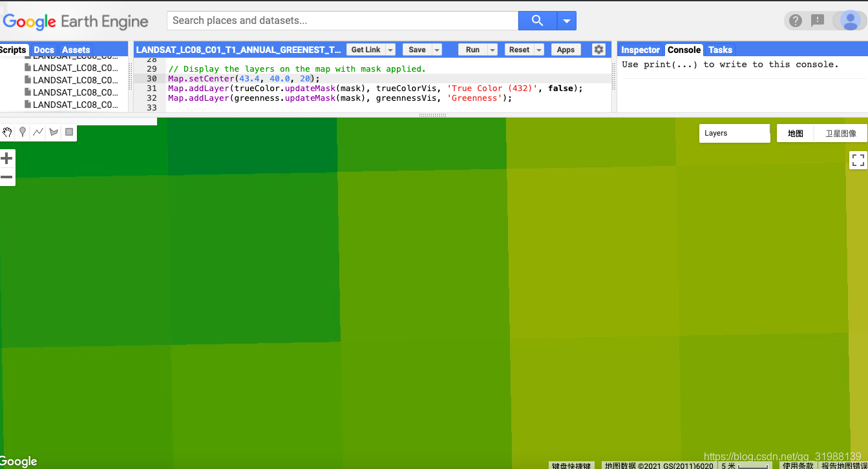Image resolution: width=868 pixels, height=469 pixels.
Task: Open the feedback exclamation icon
Action: pyautogui.click(x=818, y=21)
